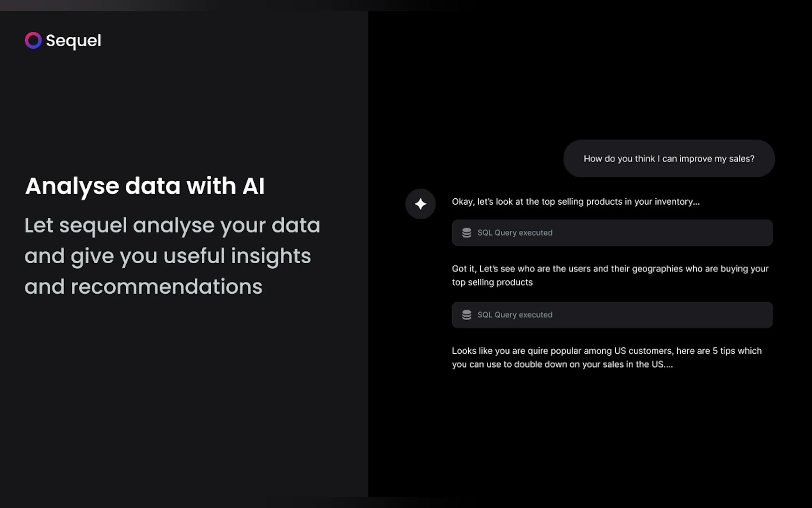Select the "How do you think" message bubble
The height and width of the screenshot is (508, 812).
click(x=669, y=159)
